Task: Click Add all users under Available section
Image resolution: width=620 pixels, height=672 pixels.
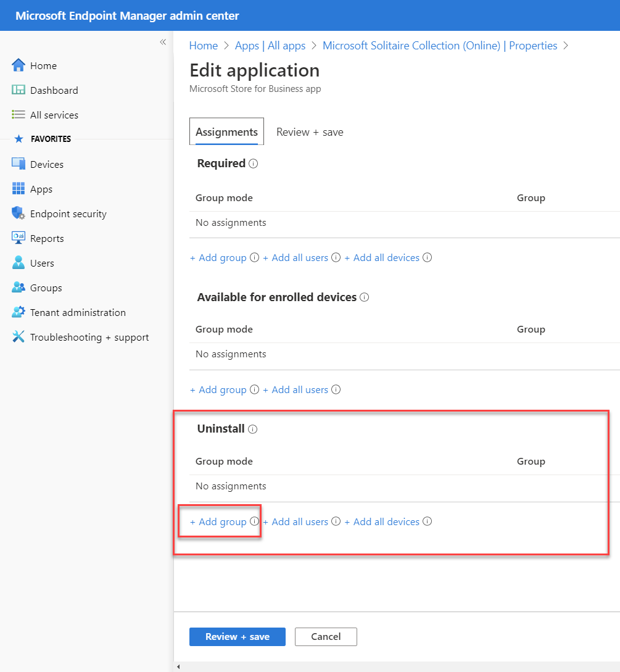Action: click(x=296, y=389)
